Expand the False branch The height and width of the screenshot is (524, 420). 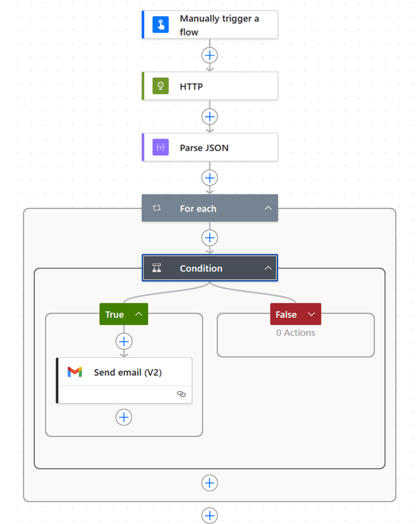311,314
